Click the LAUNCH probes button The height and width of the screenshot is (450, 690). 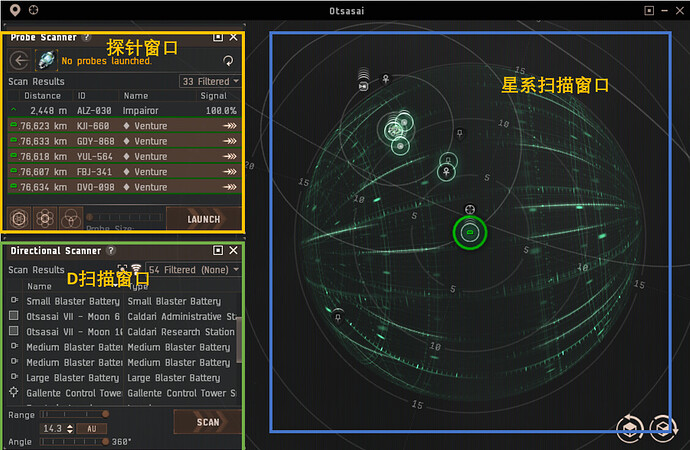(x=204, y=219)
